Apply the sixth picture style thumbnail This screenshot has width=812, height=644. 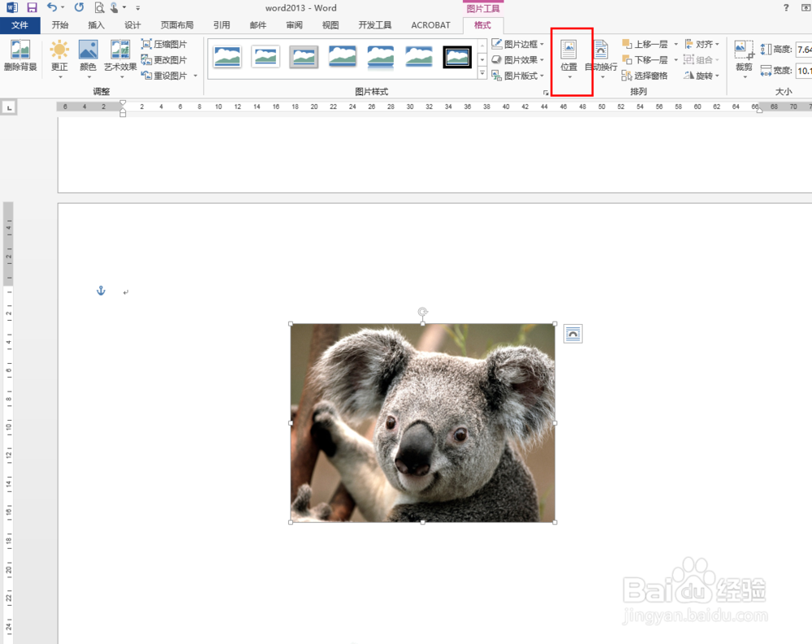[419, 57]
